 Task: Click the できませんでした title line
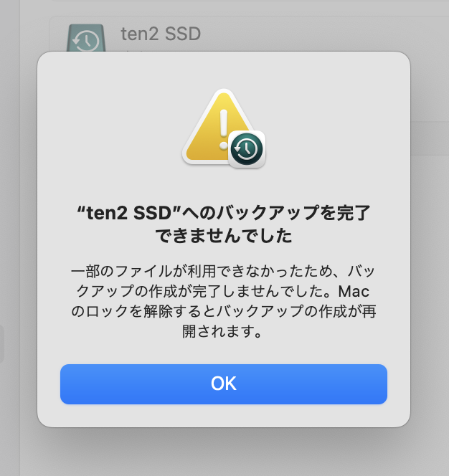[224, 236]
